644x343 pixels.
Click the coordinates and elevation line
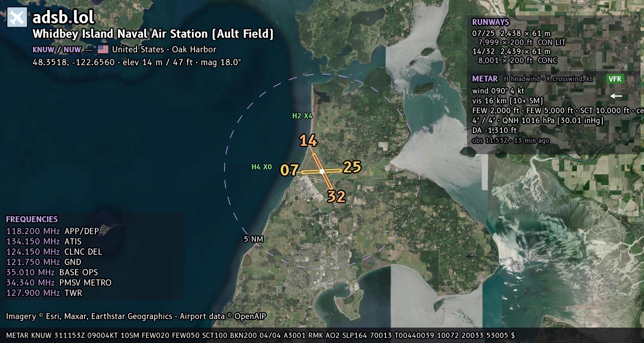pyautogui.click(x=137, y=62)
